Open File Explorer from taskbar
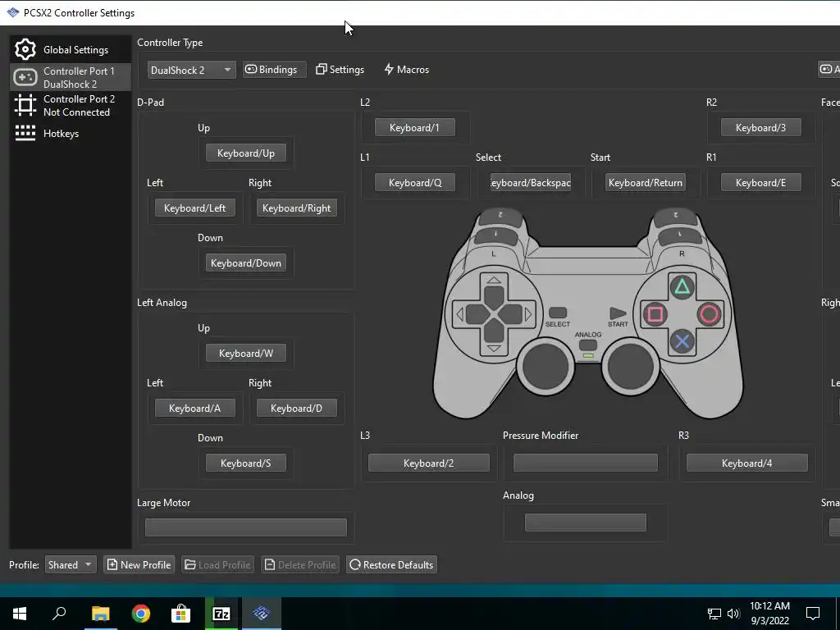Screen dimensions: 840x630 click(100, 614)
